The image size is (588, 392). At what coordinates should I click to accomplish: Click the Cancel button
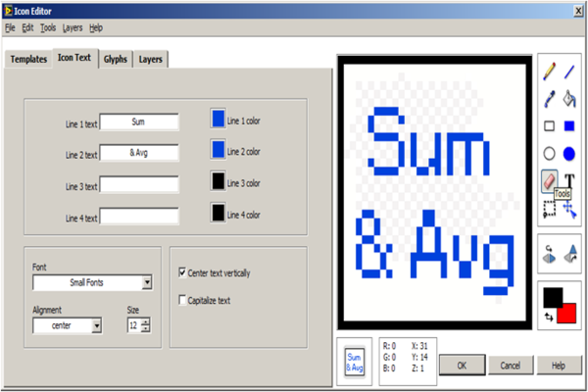pyautogui.click(x=510, y=365)
